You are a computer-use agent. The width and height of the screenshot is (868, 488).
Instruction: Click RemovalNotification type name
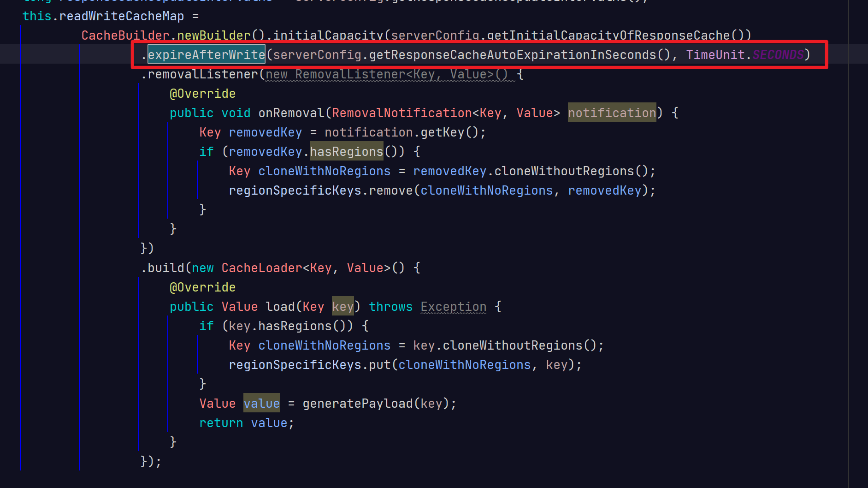coord(402,113)
